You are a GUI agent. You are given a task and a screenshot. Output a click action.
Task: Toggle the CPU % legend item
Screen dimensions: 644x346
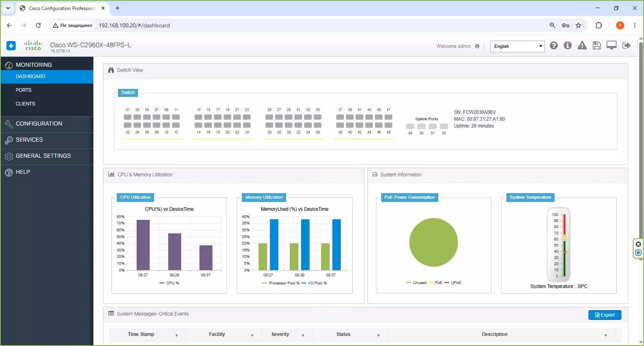169,283
